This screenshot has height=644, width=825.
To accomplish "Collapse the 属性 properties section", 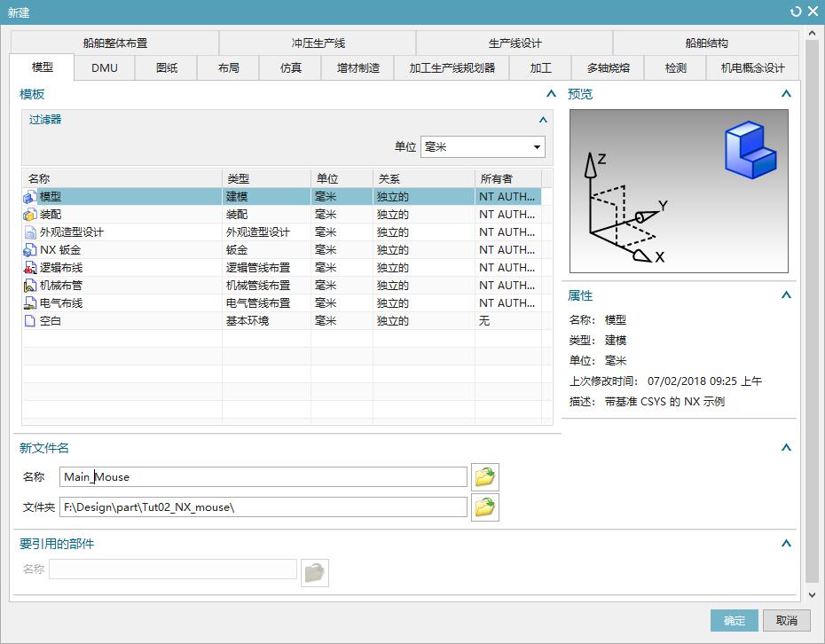I will [x=786, y=295].
